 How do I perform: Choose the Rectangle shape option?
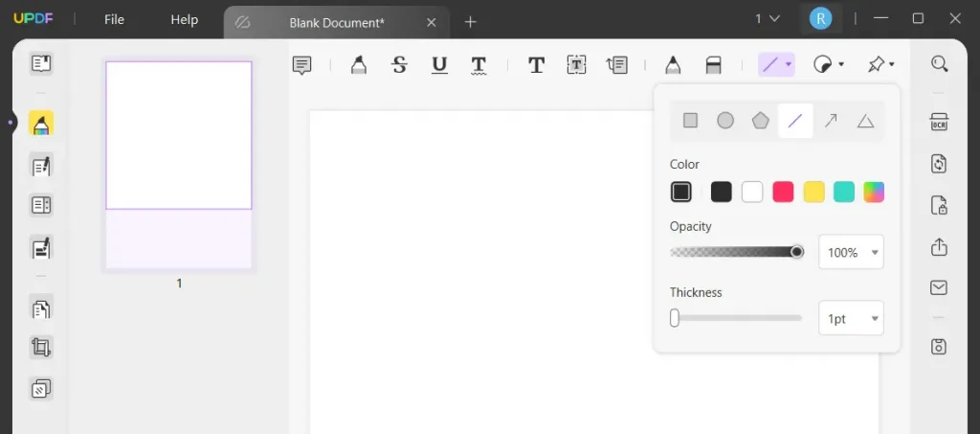pyautogui.click(x=690, y=121)
